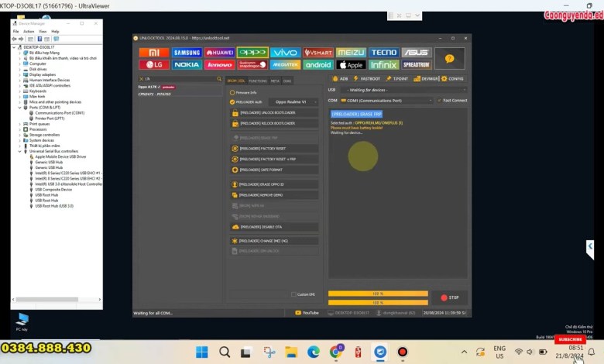Screen dimensions: 604x364
Task: Open the CONFIG settings gear
Action: point(451,78)
